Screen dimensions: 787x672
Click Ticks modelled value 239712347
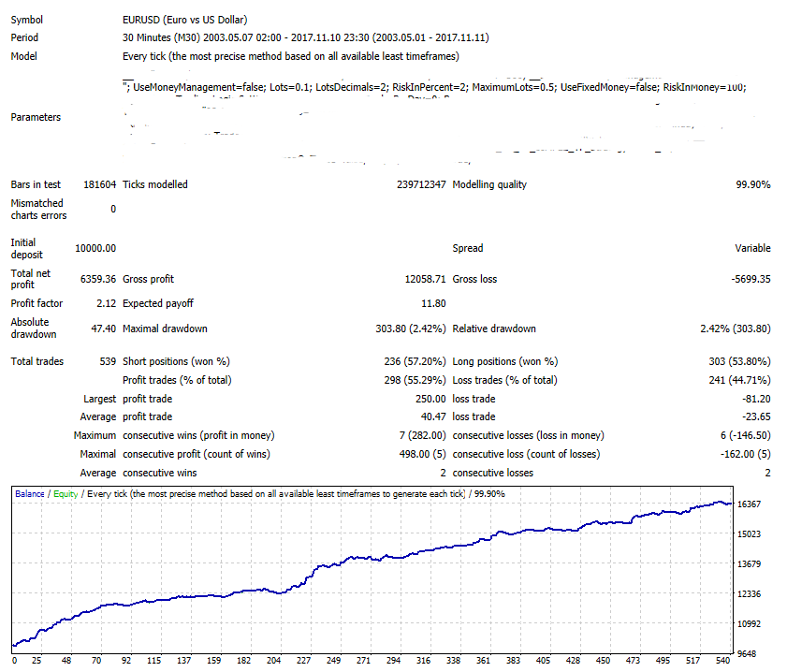(x=421, y=184)
